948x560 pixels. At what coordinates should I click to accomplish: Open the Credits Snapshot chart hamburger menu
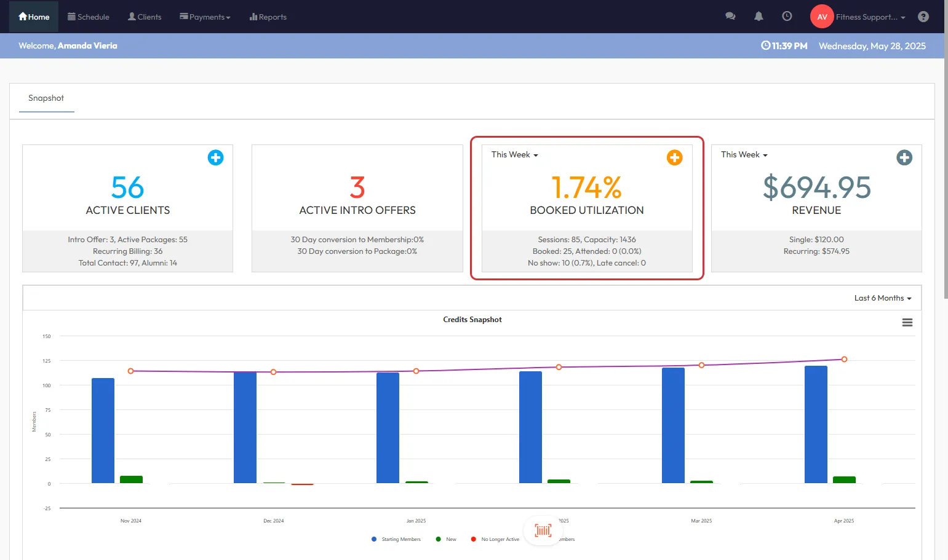[907, 323]
